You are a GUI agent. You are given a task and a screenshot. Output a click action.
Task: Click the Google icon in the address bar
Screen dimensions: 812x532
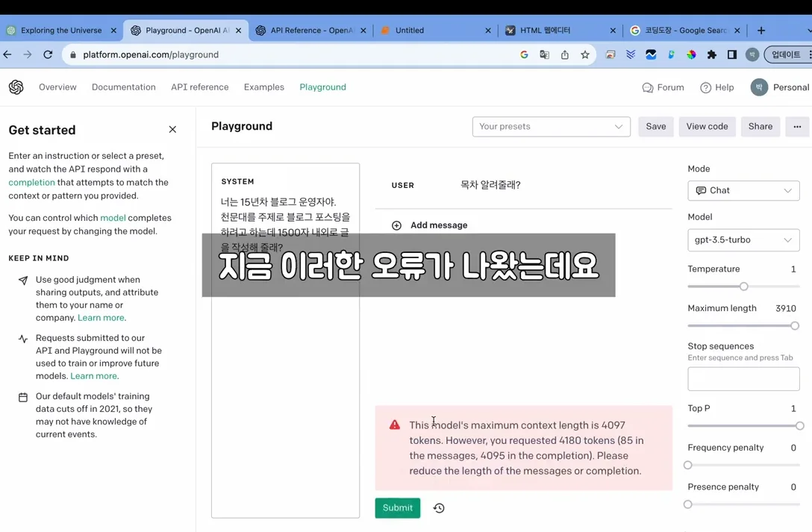tap(524, 54)
